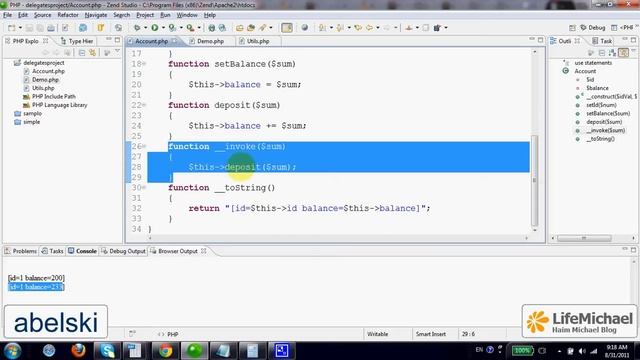640x360 pixels.
Task: Open the External Tools dropdown arrow
Action: [199, 28]
